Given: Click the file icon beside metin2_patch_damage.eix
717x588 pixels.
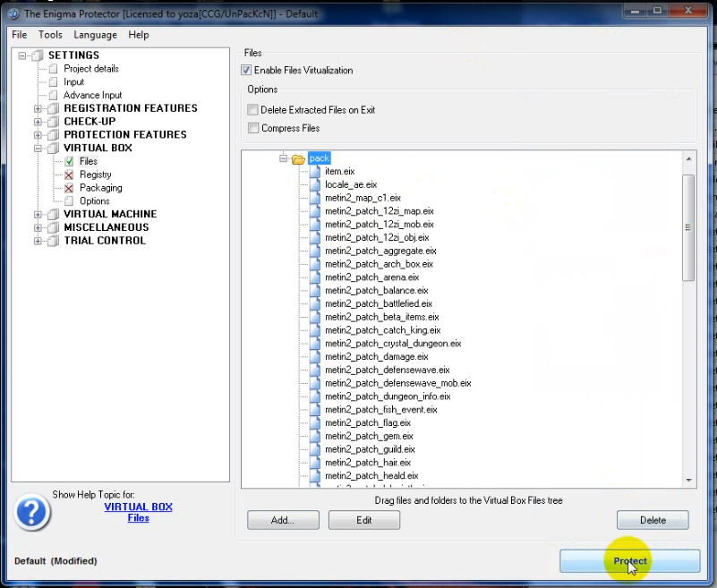Looking at the screenshot, I should coord(314,356).
